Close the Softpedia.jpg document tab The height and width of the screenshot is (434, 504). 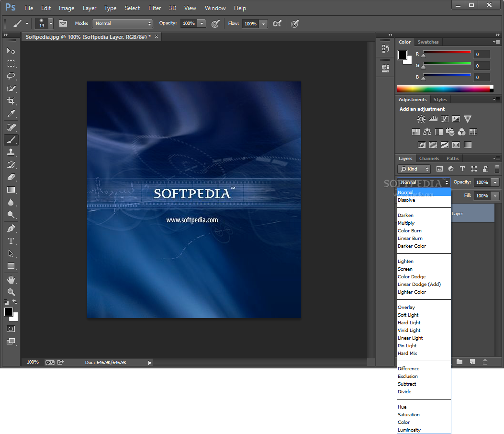click(157, 37)
